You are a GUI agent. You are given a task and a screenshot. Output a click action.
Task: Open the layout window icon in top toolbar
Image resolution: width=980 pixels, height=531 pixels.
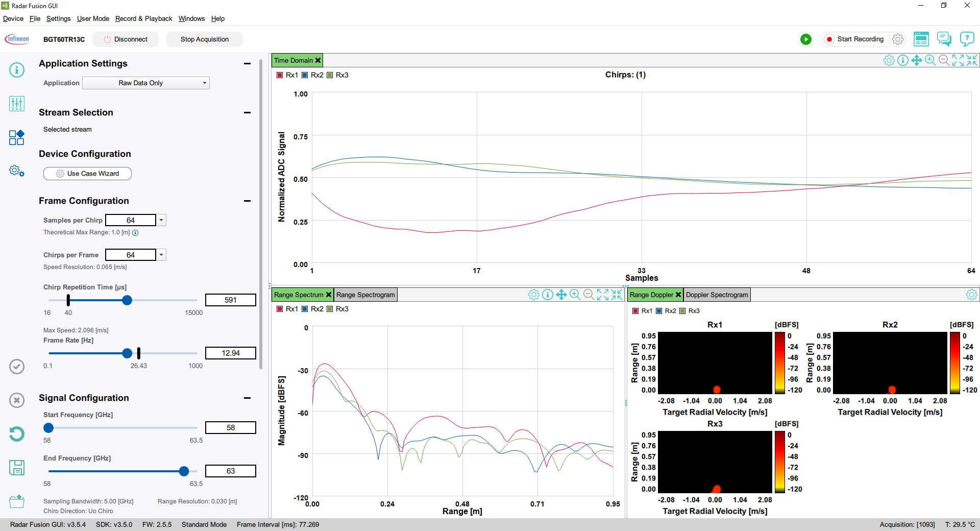(x=921, y=39)
